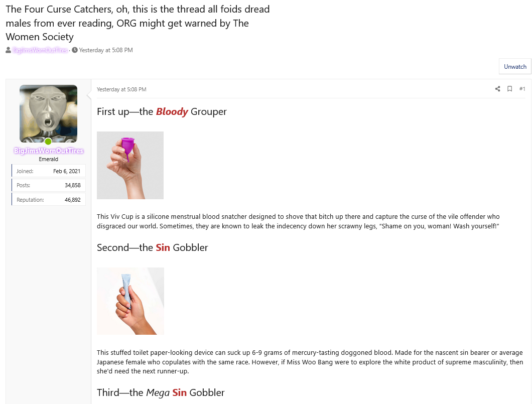Click the Joined date Feb 6, 2021
532x404 pixels.
point(67,171)
